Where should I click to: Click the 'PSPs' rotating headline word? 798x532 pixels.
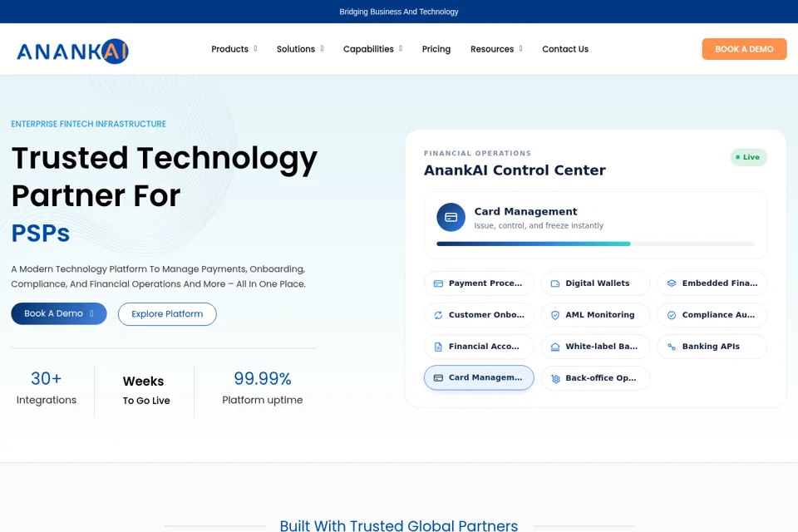click(40, 233)
